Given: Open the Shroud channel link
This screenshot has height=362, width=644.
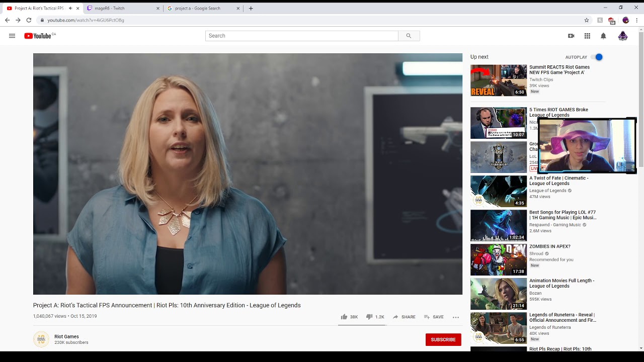Looking at the screenshot, I should pyautogui.click(x=536, y=253).
